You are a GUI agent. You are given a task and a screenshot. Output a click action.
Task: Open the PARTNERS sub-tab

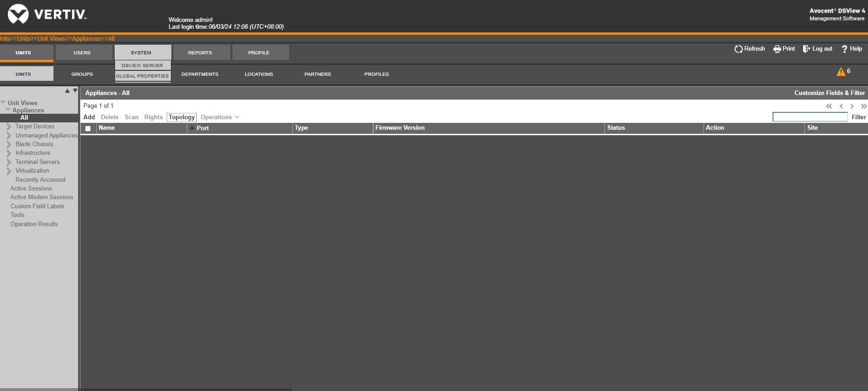[318, 74]
